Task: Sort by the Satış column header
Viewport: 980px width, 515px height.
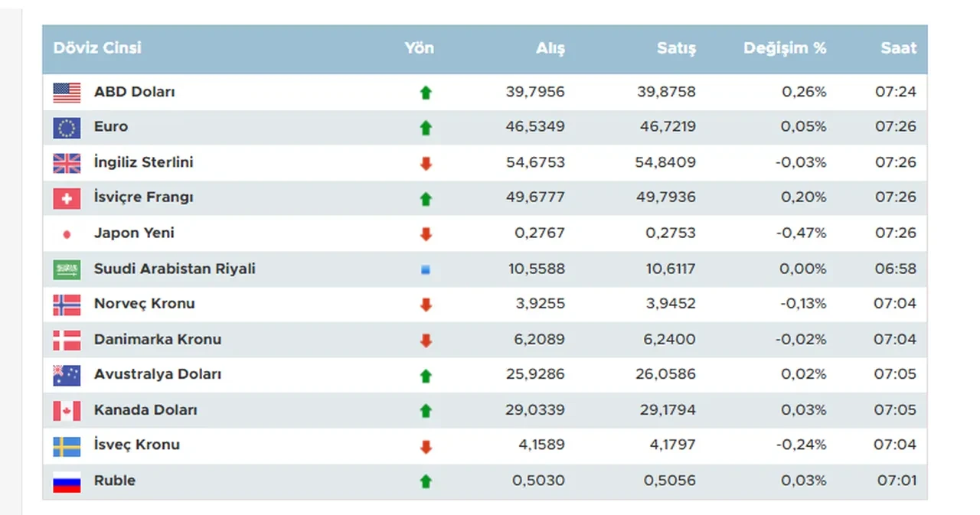Action: point(678,47)
